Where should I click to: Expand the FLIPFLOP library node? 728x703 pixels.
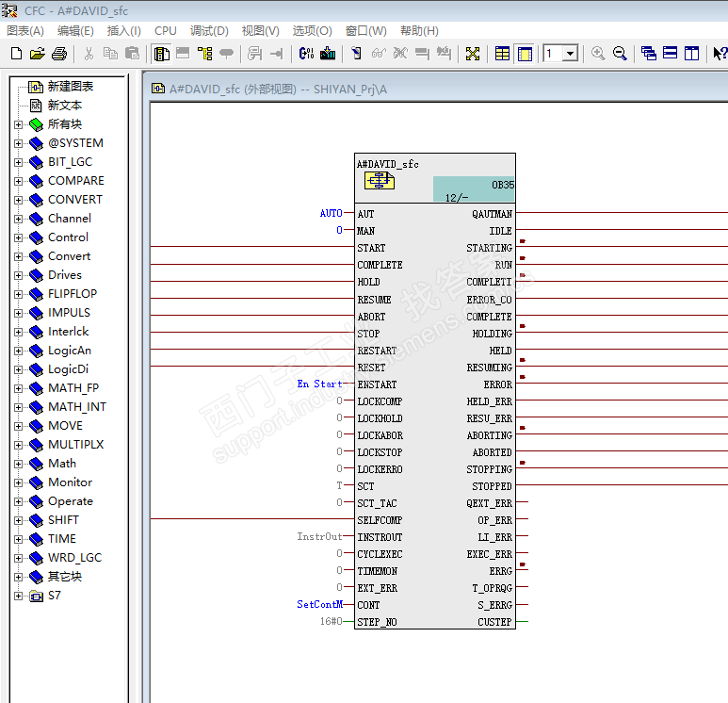click(x=19, y=294)
